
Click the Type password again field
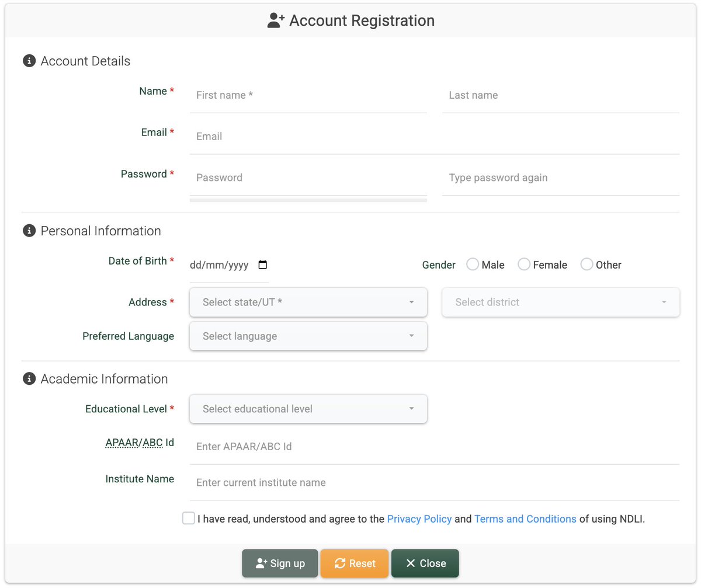coord(561,178)
